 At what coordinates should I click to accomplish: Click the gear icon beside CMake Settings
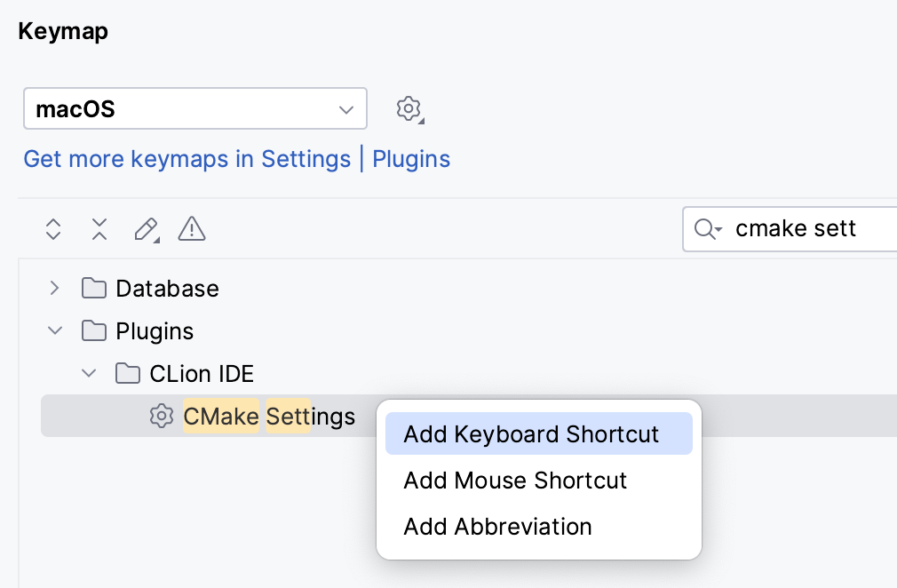point(162,416)
